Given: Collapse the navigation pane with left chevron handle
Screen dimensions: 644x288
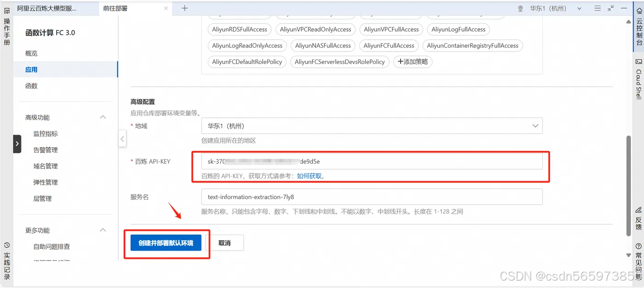Looking at the screenshot, I should (x=122, y=139).
